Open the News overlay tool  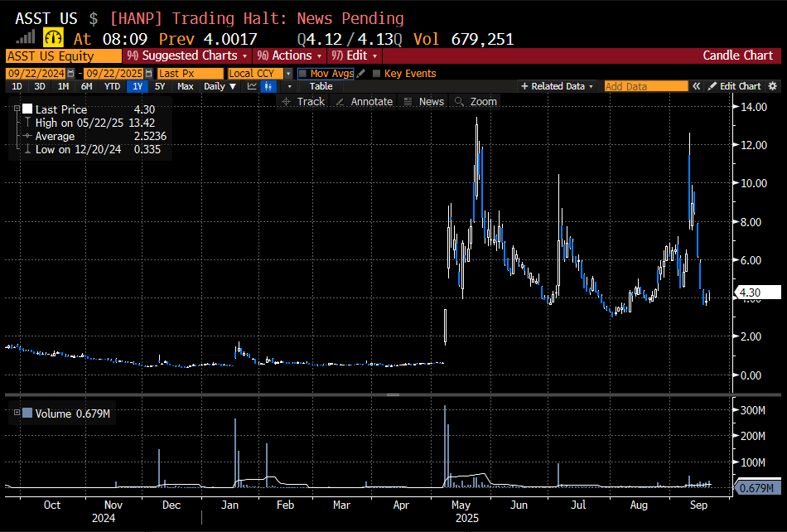[x=424, y=101]
